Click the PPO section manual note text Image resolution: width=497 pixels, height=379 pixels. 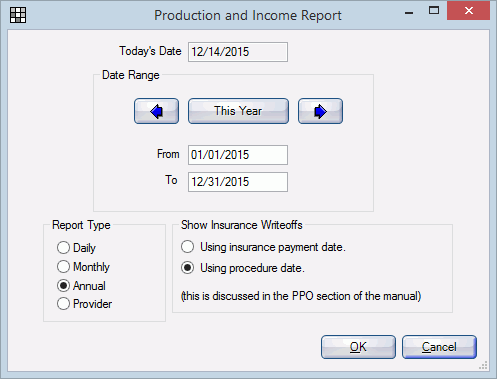tap(301, 296)
